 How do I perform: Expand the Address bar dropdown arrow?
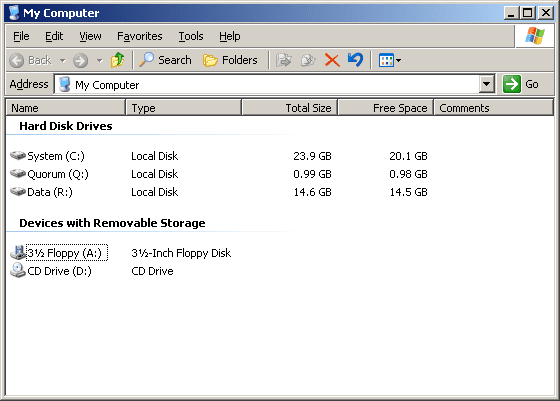(x=486, y=84)
